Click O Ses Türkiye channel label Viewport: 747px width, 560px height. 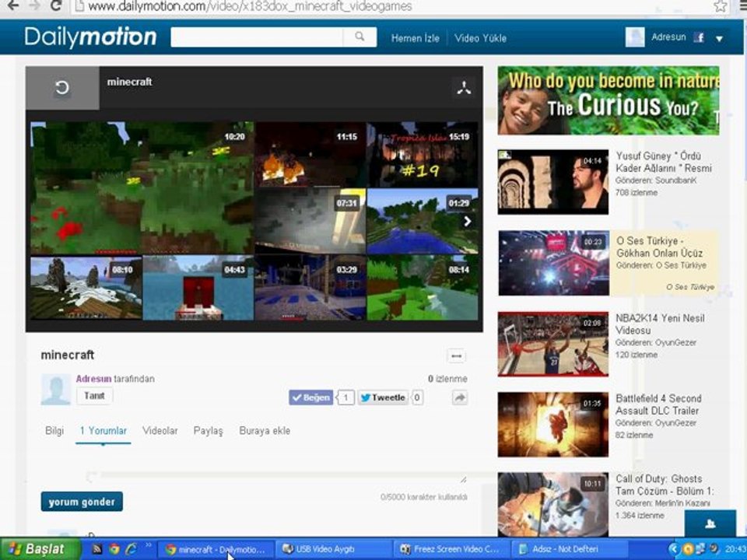pos(690,287)
